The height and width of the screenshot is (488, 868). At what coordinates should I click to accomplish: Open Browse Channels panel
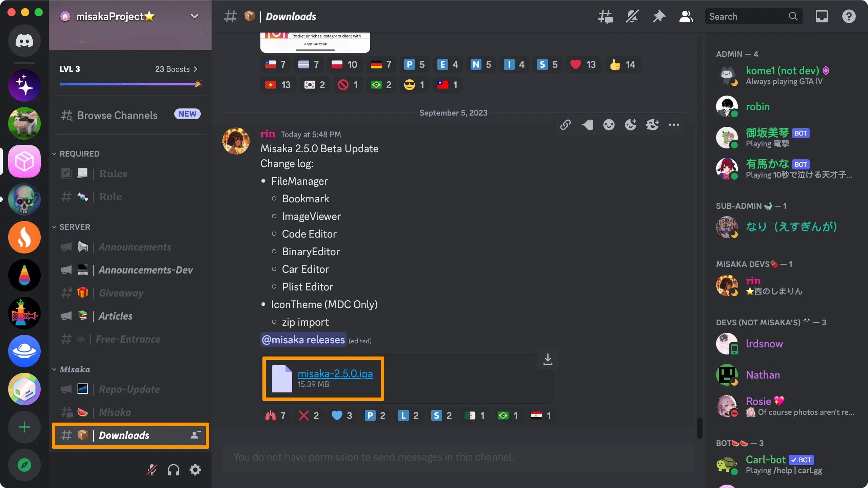(x=117, y=114)
